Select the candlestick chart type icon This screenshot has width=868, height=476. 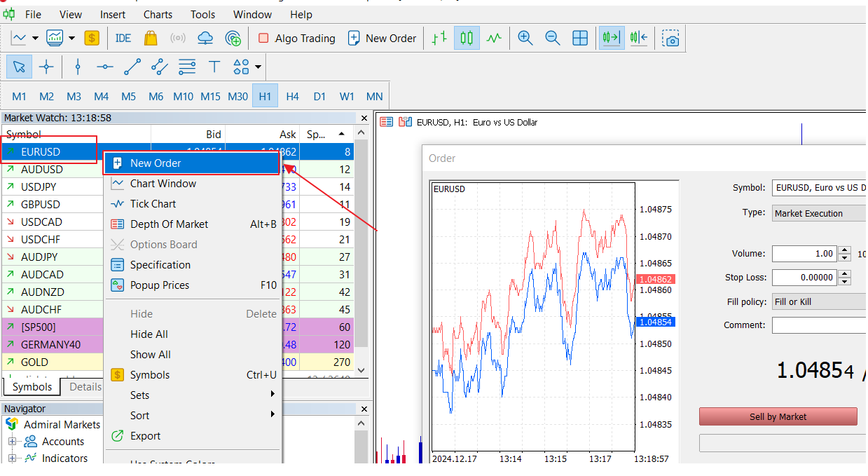coord(467,39)
